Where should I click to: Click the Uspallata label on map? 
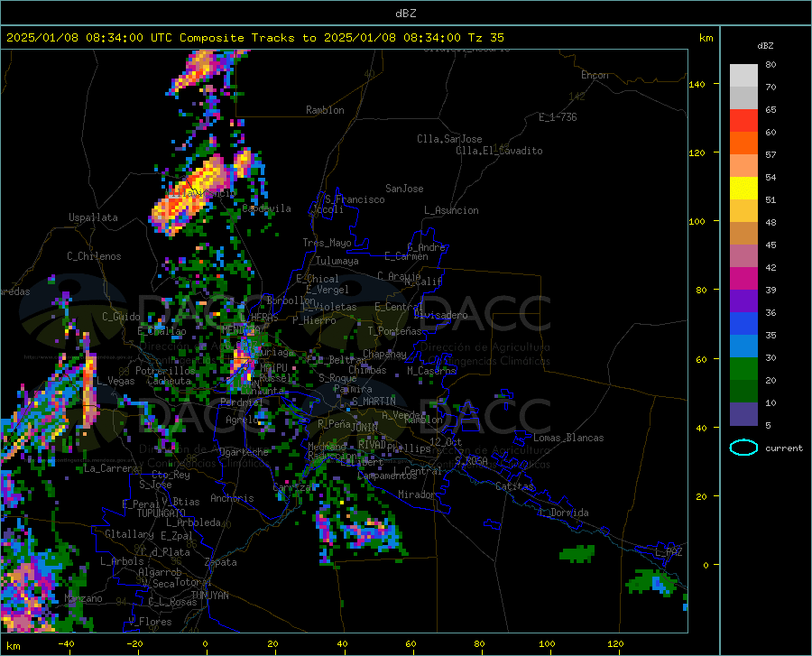tap(93, 217)
